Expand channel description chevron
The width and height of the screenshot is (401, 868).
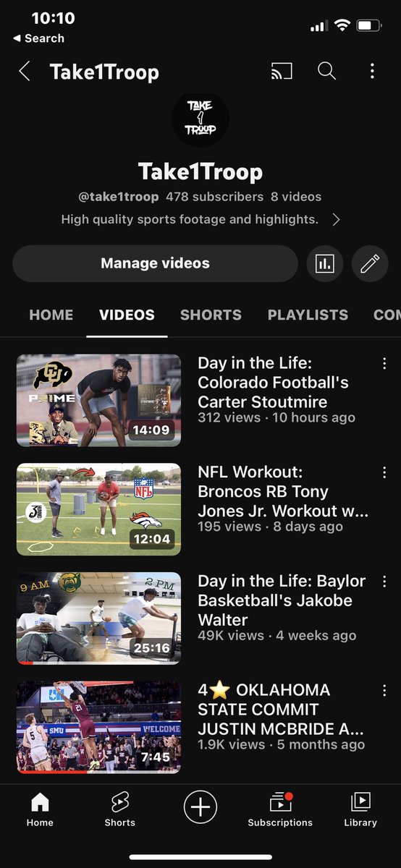pyautogui.click(x=336, y=219)
